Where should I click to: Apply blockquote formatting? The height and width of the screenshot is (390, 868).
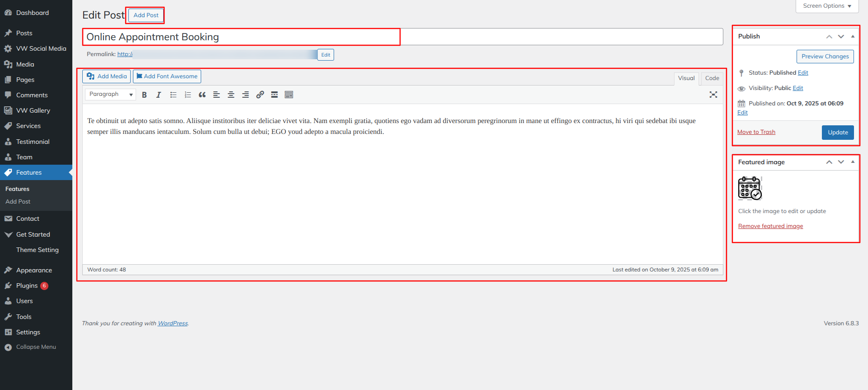click(x=202, y=95)
